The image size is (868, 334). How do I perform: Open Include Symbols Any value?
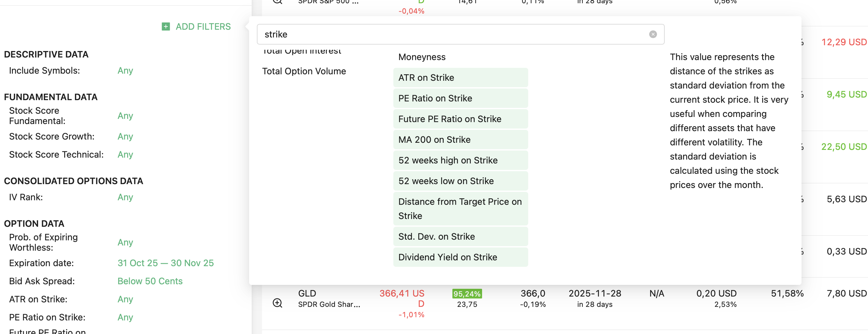point(125,70)
